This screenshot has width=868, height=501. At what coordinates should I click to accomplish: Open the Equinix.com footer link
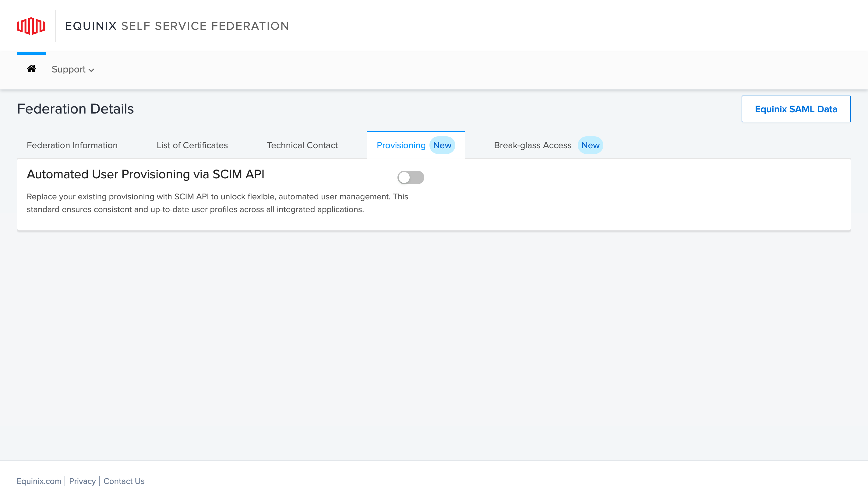pos(39,481)
